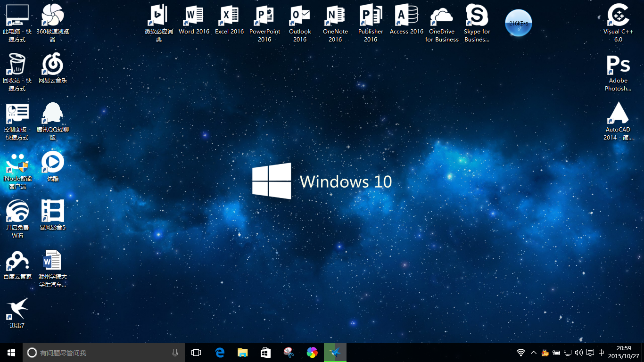Open Task View from the taskbar
Image resolution: width=644 pixels, height=362 pixels.
(196, 353)
